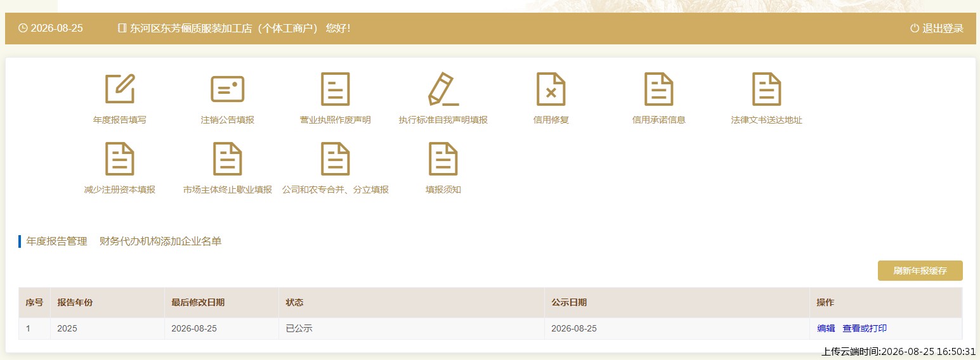The width and height of the screenshot is (980, 360).
Task: Click the clock icon beside the date
Action: pyautogui.click(x=23, y=29)
